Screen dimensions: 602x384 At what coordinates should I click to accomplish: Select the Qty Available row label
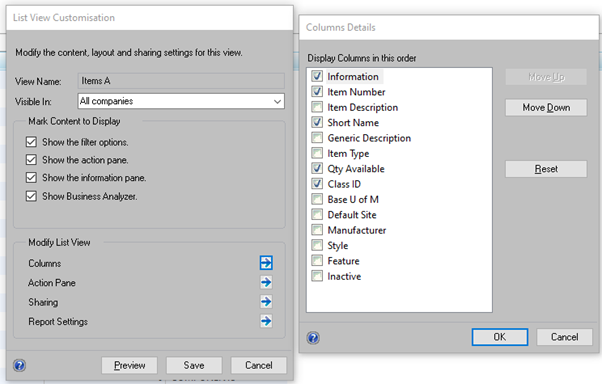click(356, 169)
